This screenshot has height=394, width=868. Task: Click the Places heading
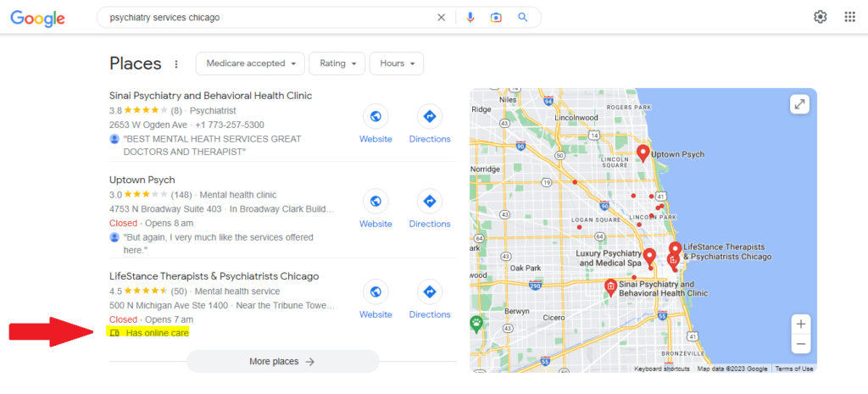click(136, 64)
